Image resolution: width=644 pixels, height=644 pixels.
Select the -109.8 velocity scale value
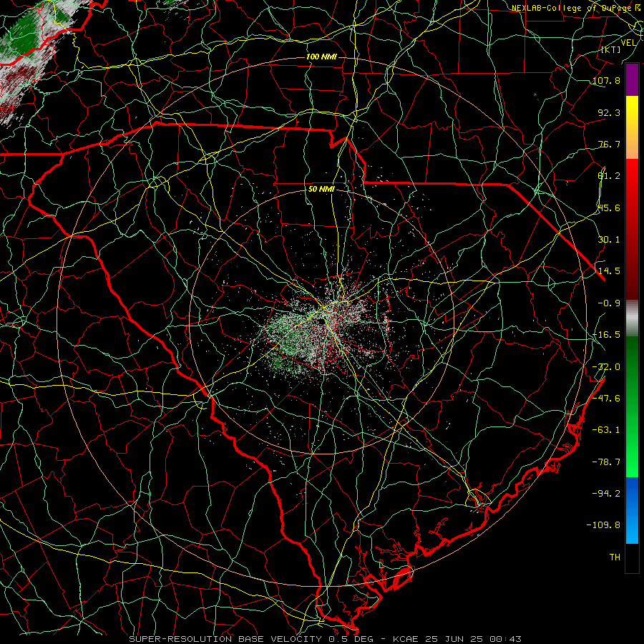coord(603,525)
